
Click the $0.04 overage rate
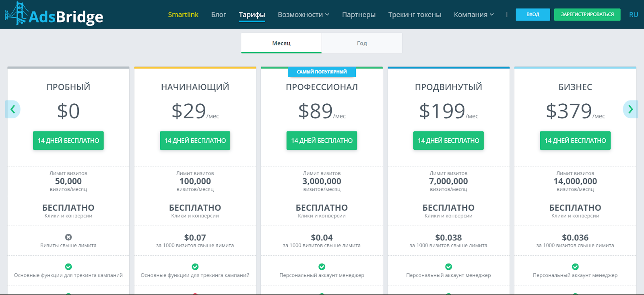[322, 238]
